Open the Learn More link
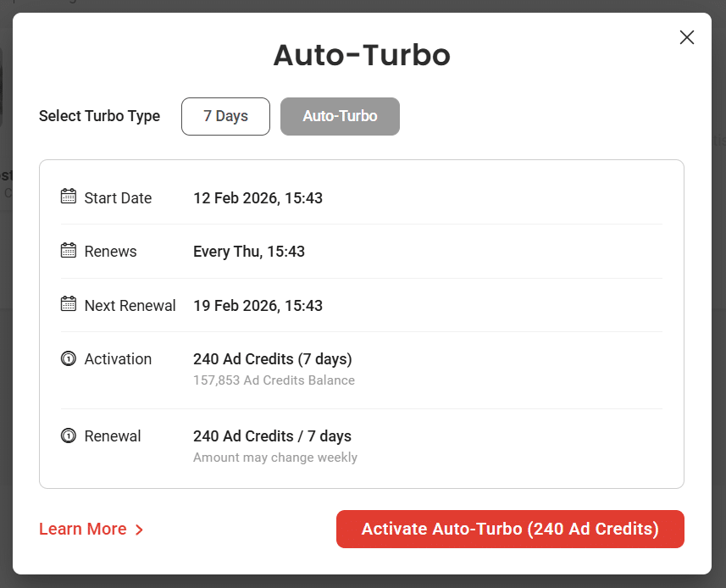The image size is (726, 588). (83, 530)
